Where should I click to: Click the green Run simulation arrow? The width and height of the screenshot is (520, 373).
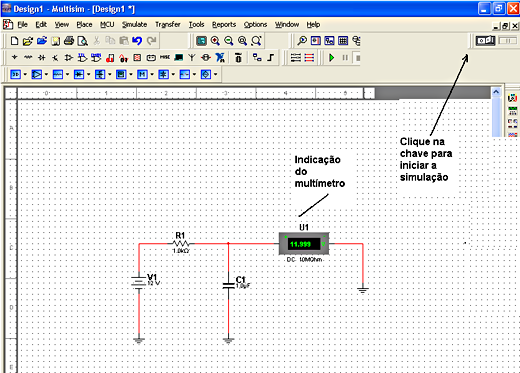point(332,58)
